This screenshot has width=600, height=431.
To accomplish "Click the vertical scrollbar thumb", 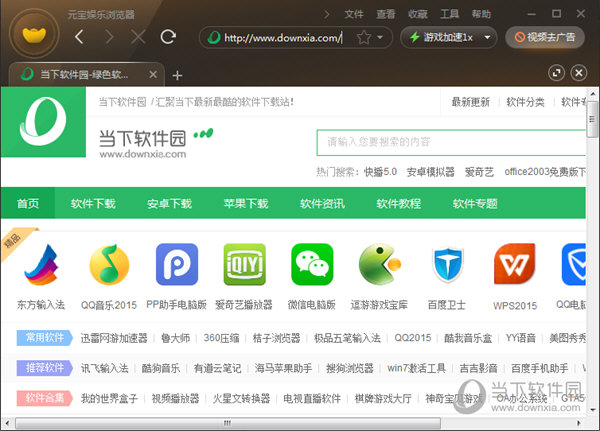I will pyautogui.click(x=592, y=119).
